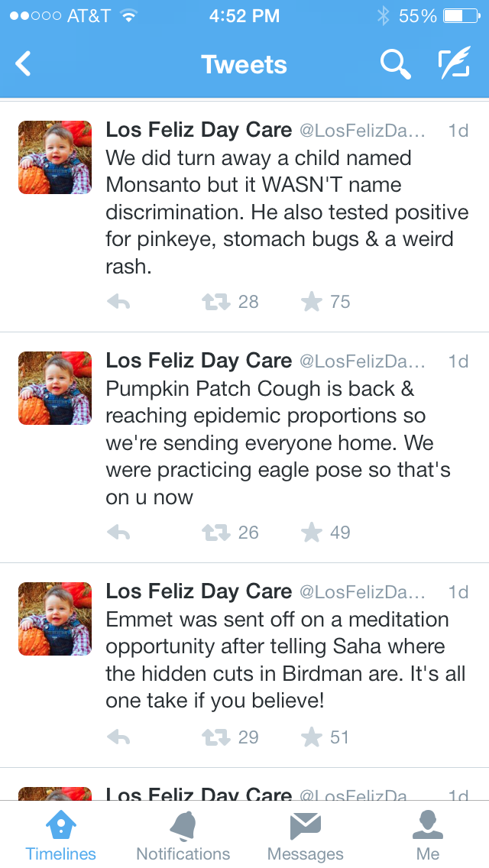Reply to the Birdman meditation tweet
The image size is (489, 868).
click(x=118, y=737)
